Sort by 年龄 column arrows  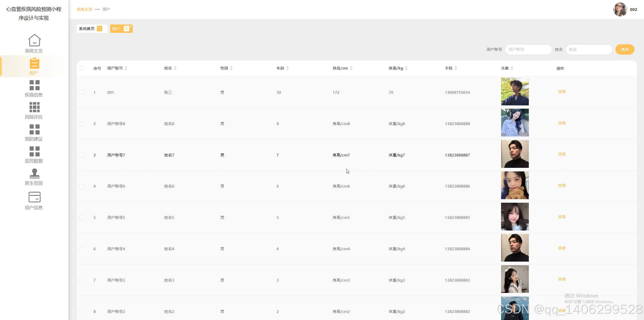287,68
